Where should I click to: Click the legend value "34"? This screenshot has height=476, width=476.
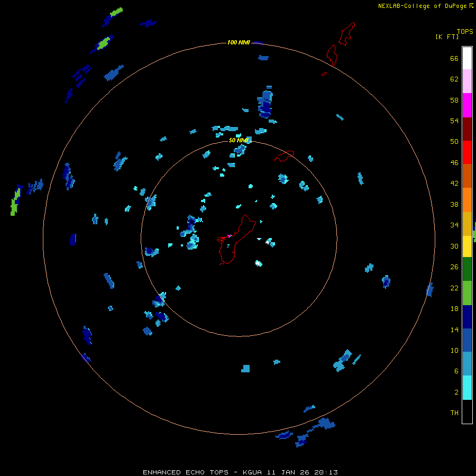[454, 225]
